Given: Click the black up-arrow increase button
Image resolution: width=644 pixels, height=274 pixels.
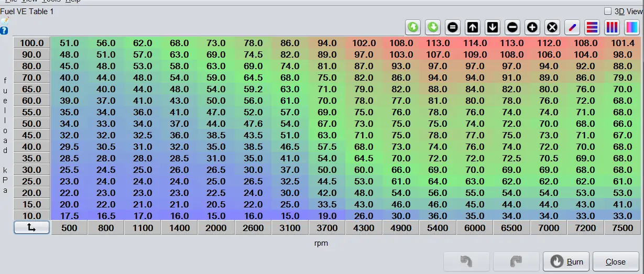Looking at the screenshot, I should tap(473, 27).
